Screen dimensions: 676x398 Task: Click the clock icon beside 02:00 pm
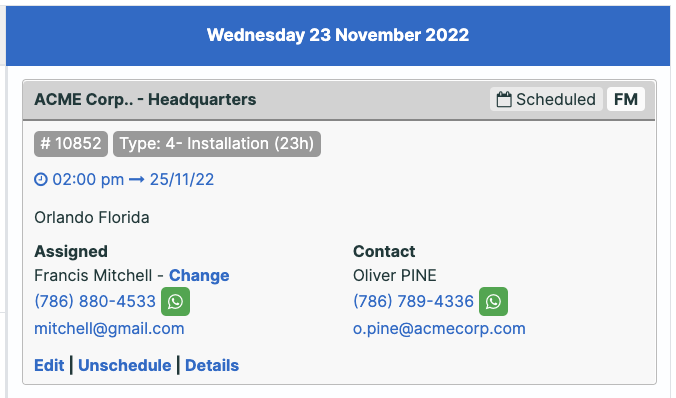pyautogui.click(x=41, y=179)
